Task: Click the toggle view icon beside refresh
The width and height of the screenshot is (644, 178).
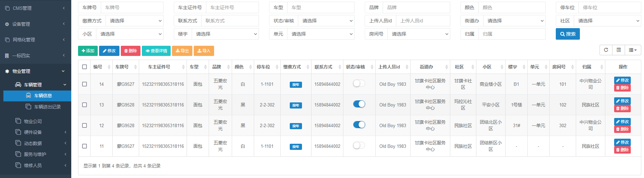Action: tap(619, 50)
